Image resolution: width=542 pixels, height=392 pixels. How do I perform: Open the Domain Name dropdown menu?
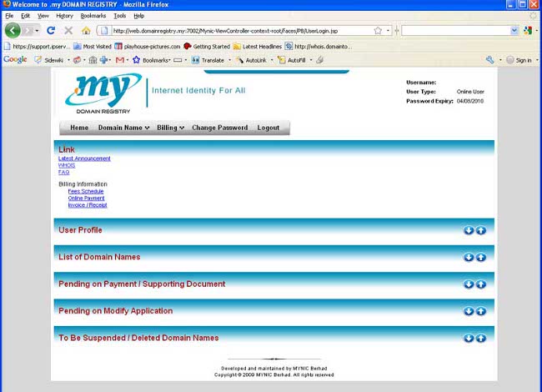coord(123,128)
